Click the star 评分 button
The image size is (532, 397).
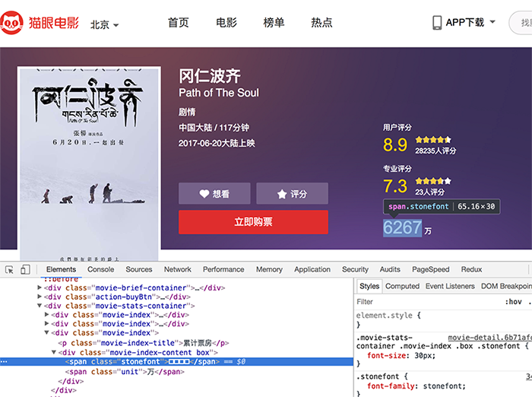tap(292, 194)
